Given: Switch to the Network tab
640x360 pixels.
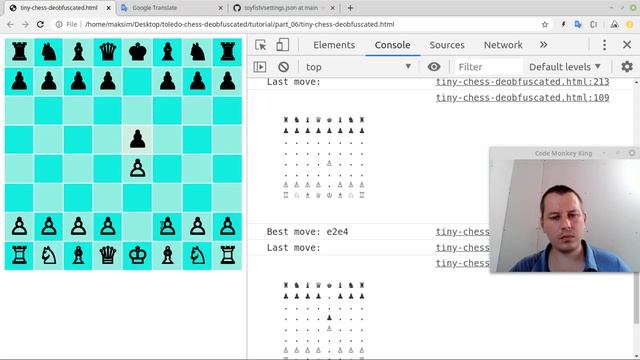Looking at the screenshot, I should [503, 45].
